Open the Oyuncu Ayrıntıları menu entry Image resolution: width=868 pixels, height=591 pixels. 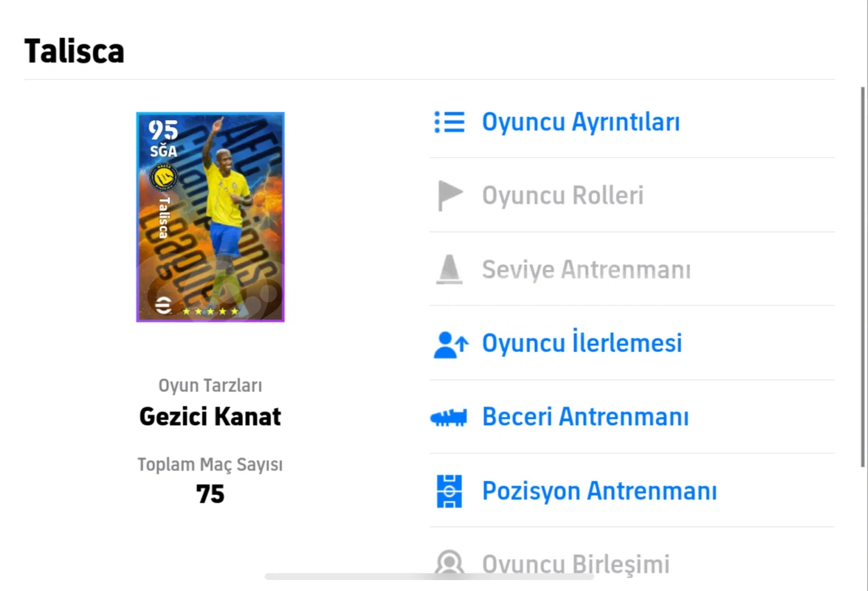click(x=581, y=122)
